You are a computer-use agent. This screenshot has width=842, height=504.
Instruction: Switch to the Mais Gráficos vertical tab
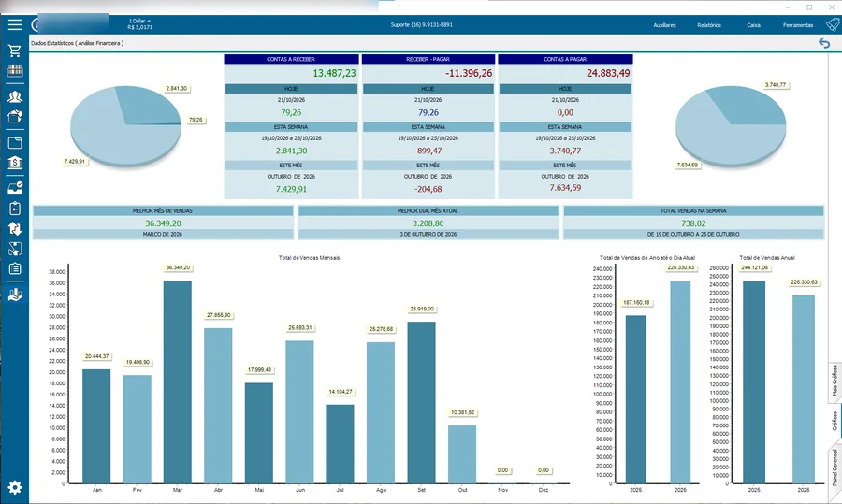(835, 381)
